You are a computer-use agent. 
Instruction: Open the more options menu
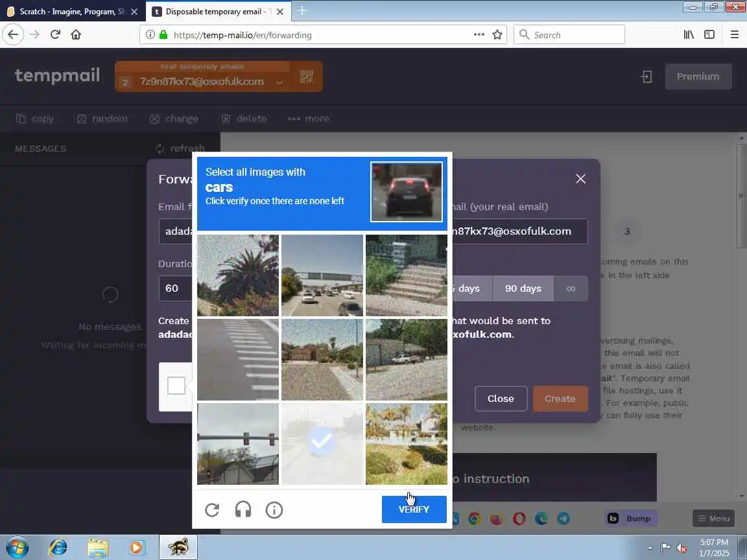point(308,119)
